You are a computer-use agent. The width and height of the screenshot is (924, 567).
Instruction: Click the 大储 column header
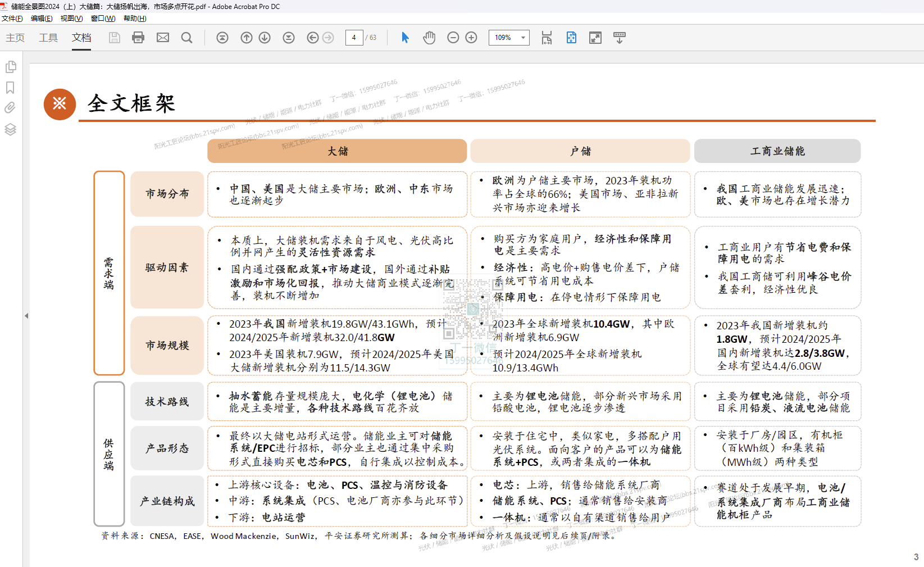pos(337,151)
